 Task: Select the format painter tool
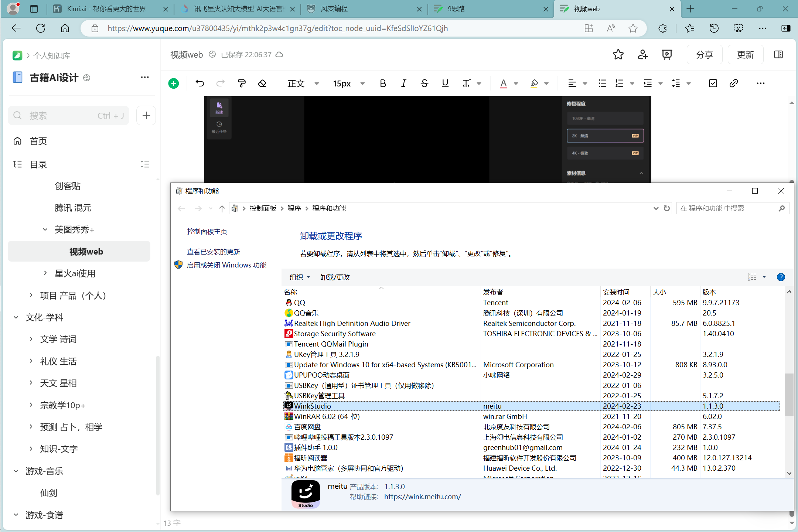(x=242, y=83)
